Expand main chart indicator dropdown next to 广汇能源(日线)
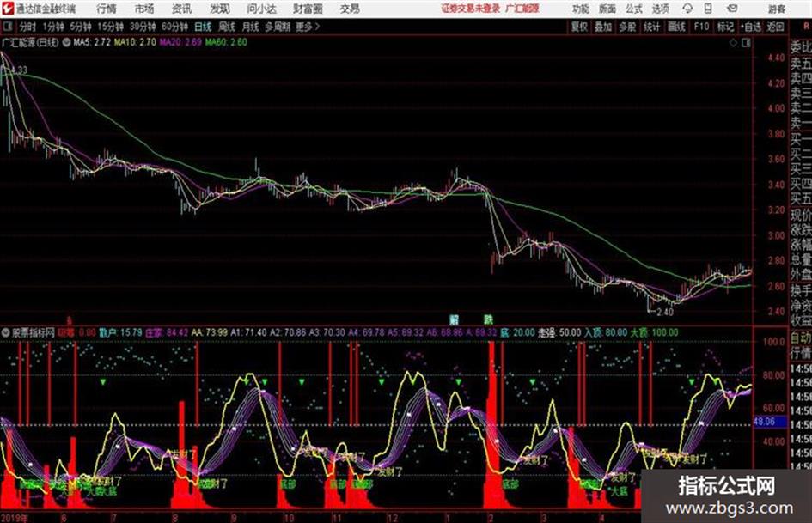This screenshot has width=812, height=523. point(66,42)
